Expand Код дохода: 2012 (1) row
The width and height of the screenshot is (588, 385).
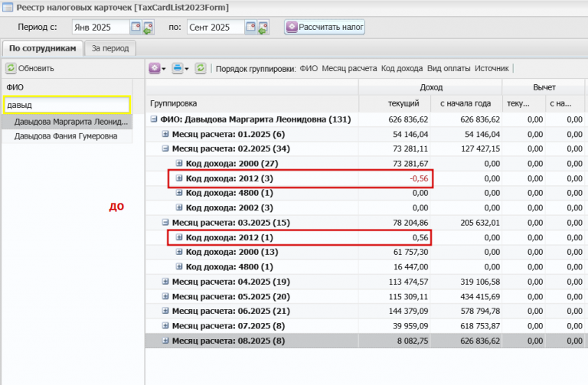(x=179, y=237)
